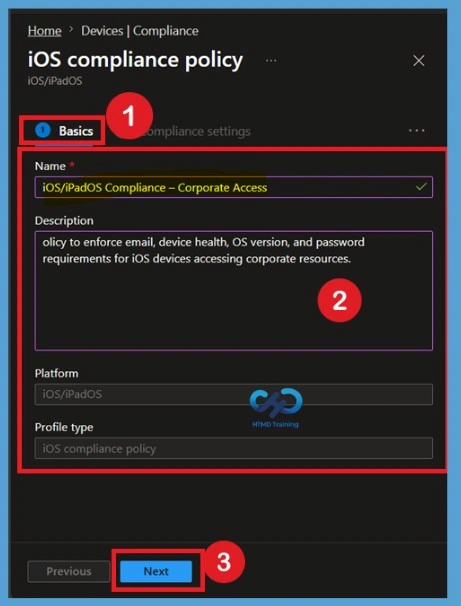Viewport: 461px width, 606px height.
Task: Click into the Name input field
Action: pyautogui.click(x=233, y=187)
